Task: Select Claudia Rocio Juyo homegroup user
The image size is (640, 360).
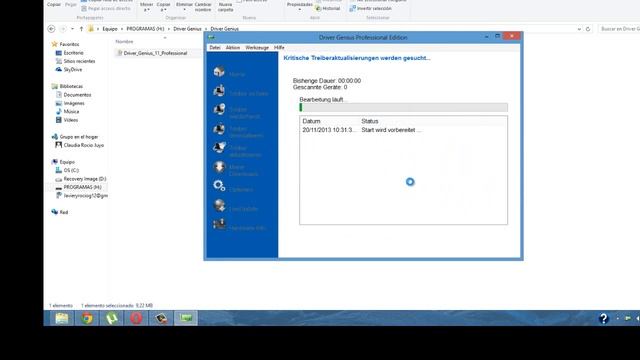Action: tap(80, 145)
